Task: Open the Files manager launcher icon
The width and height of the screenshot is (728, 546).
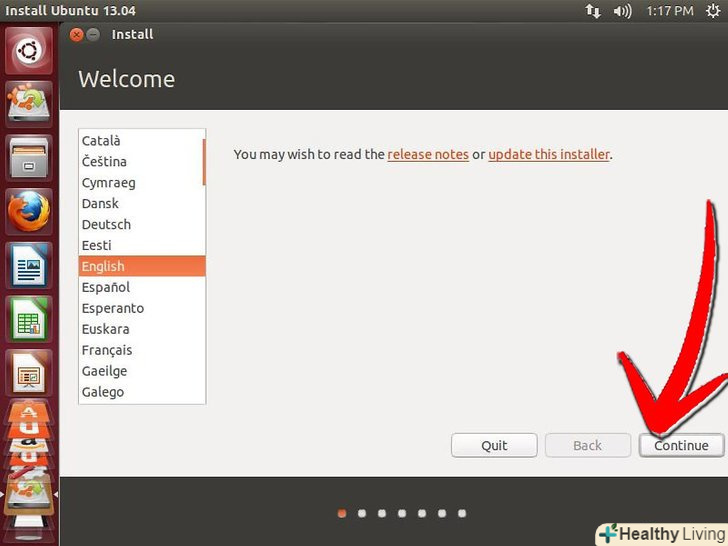Action: (29, 158)
